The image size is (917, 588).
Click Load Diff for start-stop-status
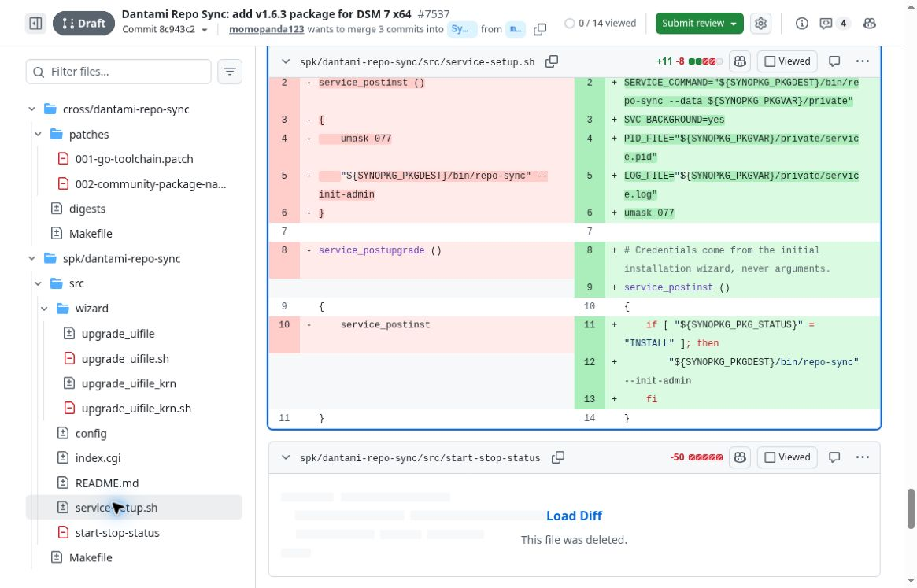[575, 516]
